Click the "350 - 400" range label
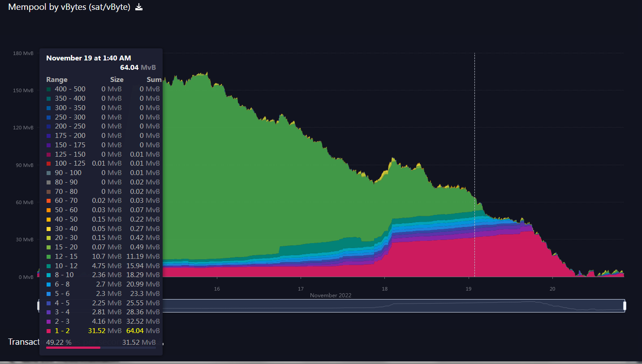This screenshot has width=642, height=364. pos(70,98)
